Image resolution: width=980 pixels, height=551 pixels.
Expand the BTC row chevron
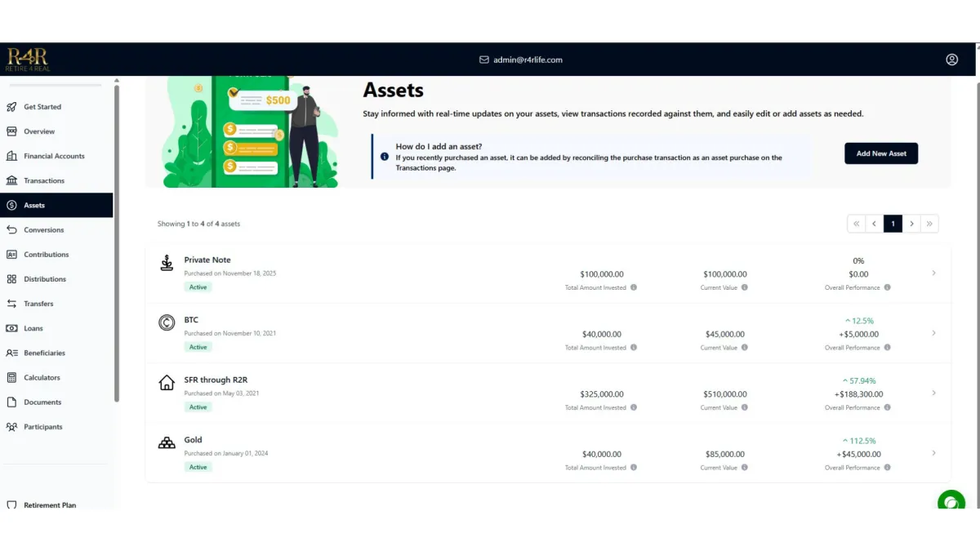pyautogui.click(x=933, y=333)
